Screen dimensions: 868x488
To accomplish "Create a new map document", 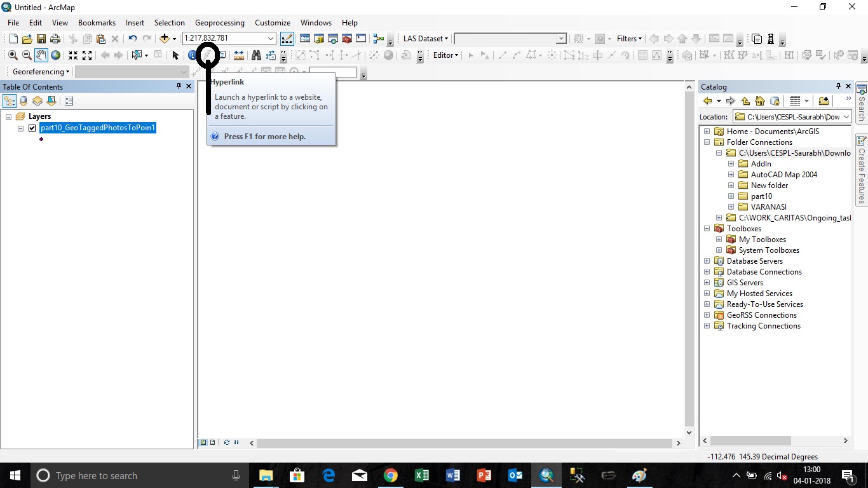I will pyautogui.click(x=13, y=39).
